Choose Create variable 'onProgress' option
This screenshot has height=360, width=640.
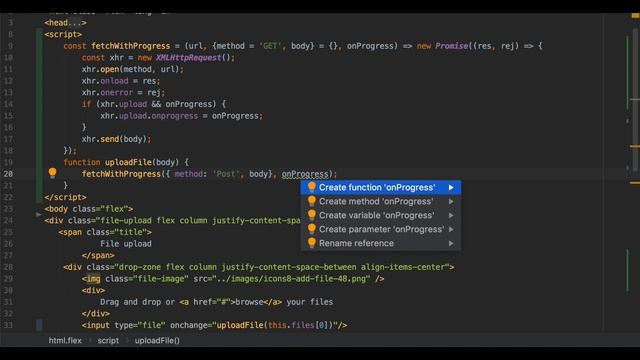[381, 215]
